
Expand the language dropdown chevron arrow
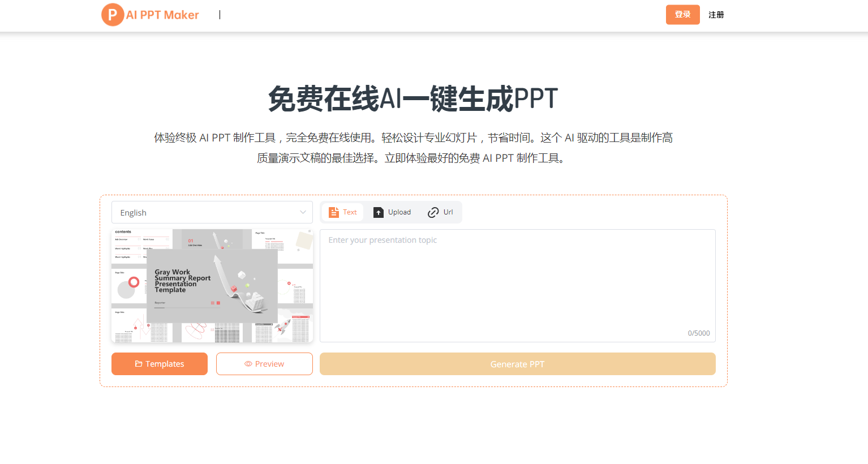click(x=303, y=212)
